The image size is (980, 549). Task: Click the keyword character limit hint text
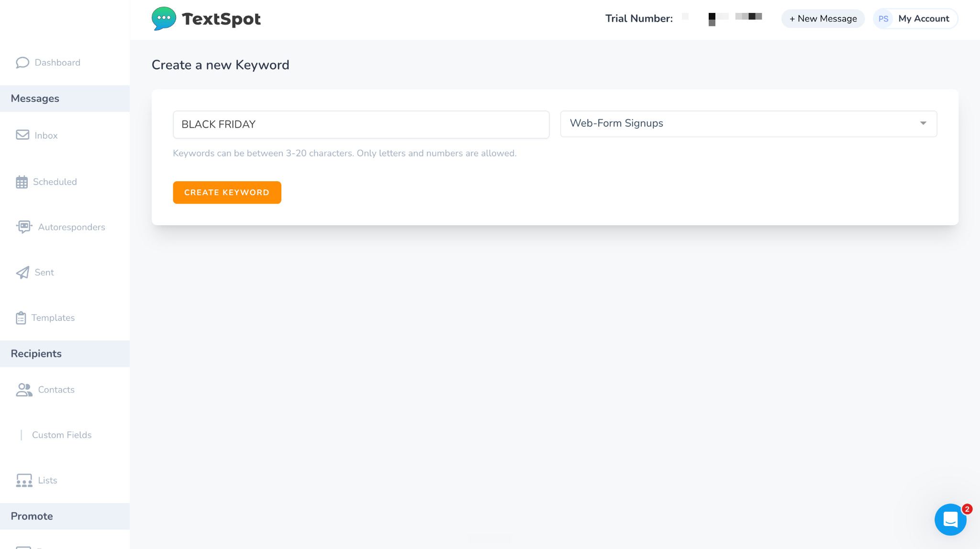click(x=345, y=153)
